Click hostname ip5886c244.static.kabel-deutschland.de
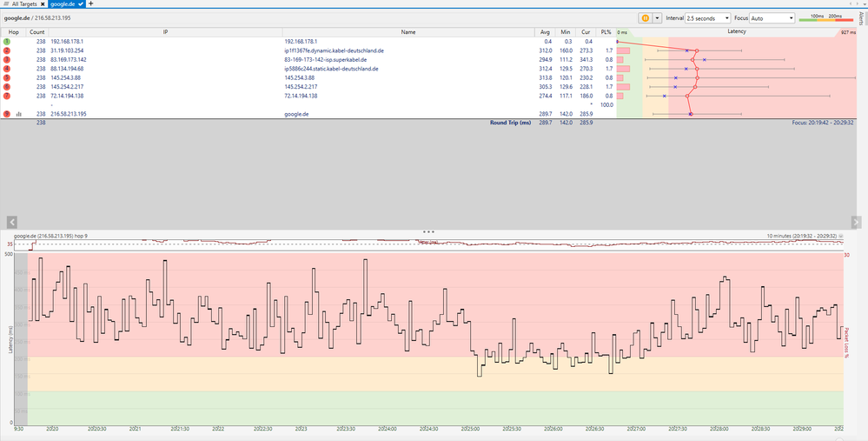Viewport: 868px width, 441px height. (331, 69)
